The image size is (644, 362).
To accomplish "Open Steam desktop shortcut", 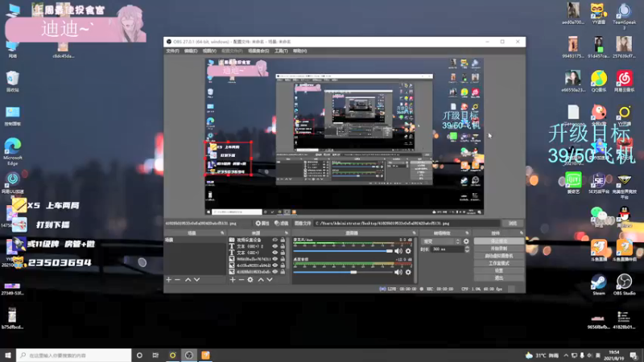I will click(598, 285).
